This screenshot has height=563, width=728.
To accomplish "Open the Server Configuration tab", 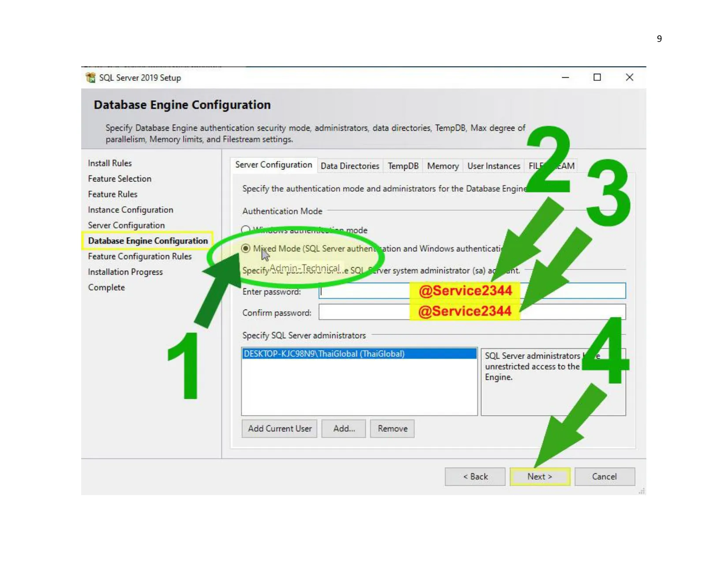I will tap(273, 165).
